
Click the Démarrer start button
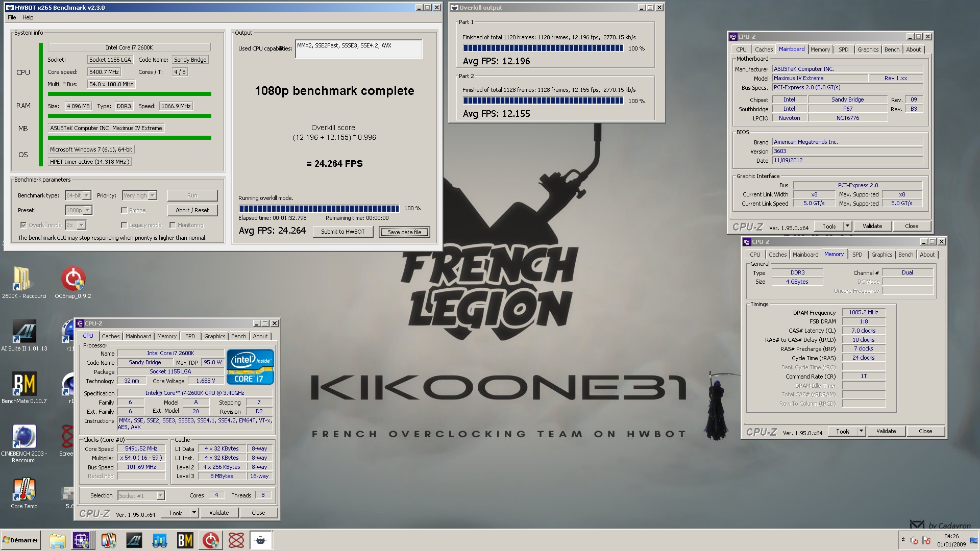pos(21,540)
